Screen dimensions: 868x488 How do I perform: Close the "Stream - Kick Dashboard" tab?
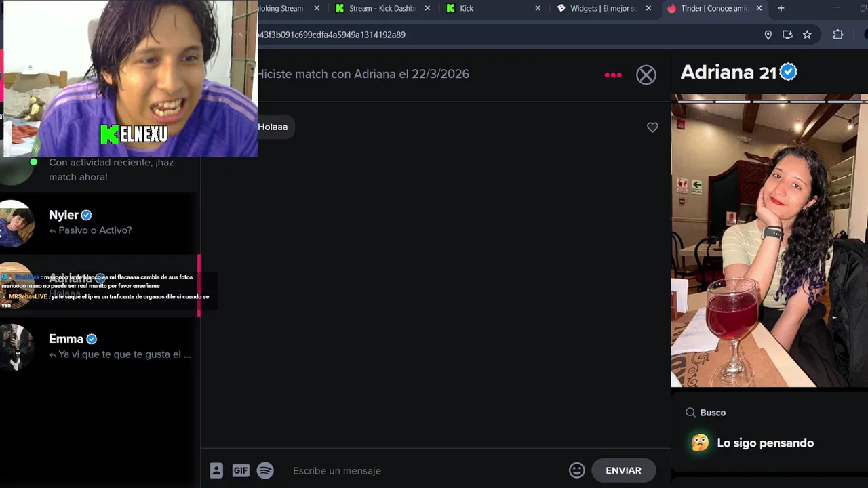tap(427, 8)
